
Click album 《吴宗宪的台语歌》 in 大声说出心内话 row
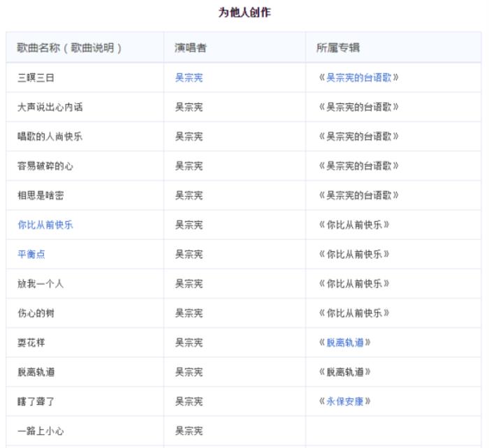358,107
